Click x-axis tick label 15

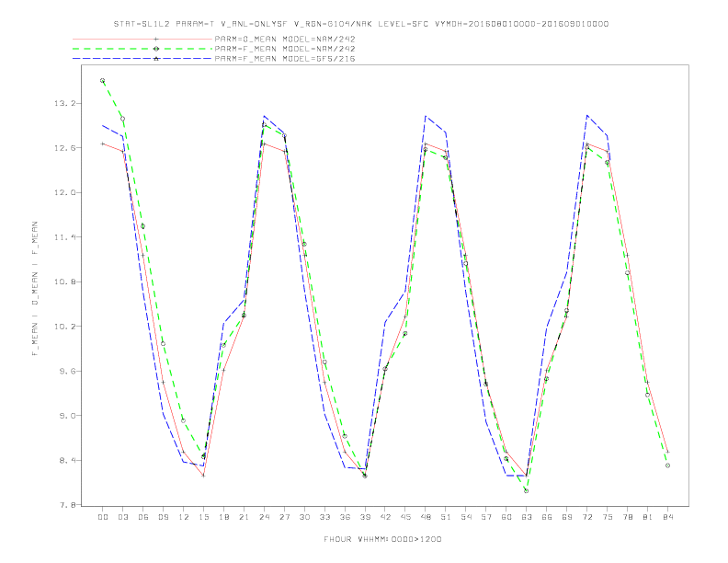click(203, 517)
